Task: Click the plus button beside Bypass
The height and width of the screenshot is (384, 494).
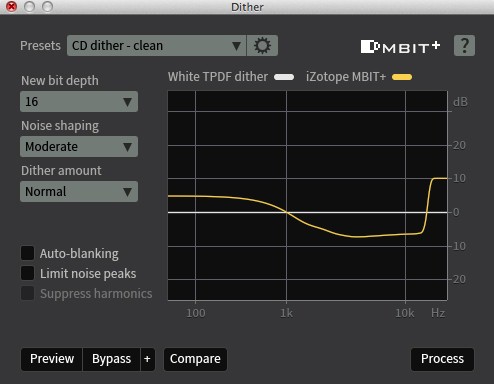Action: pyautogui.click(x=147, y=359)
